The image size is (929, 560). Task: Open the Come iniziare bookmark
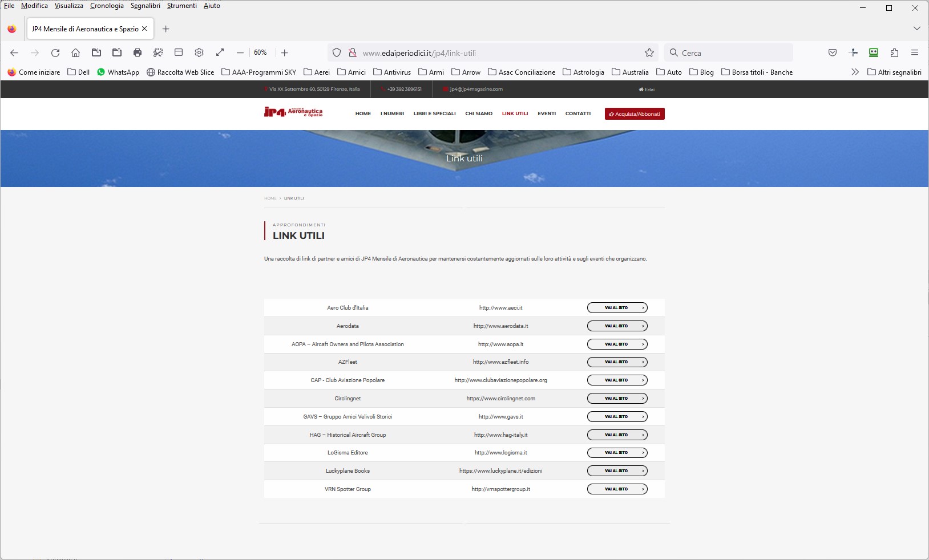tap(34, 72)
